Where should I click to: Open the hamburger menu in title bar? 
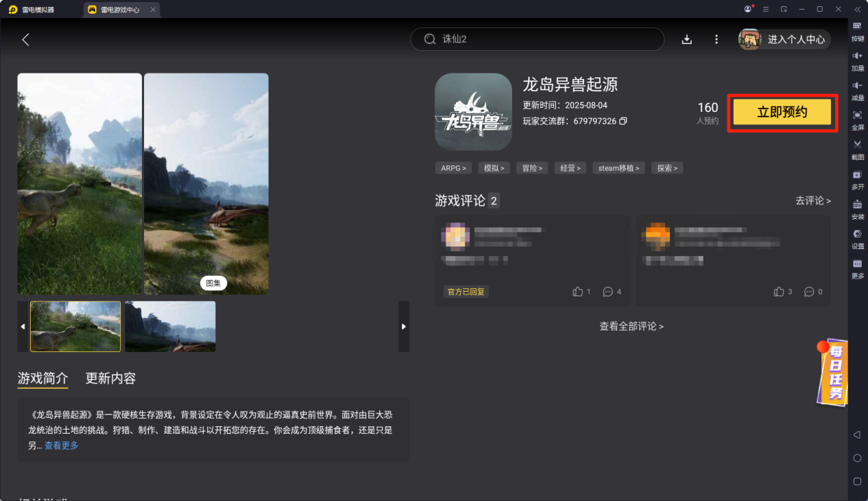point(766,9)
